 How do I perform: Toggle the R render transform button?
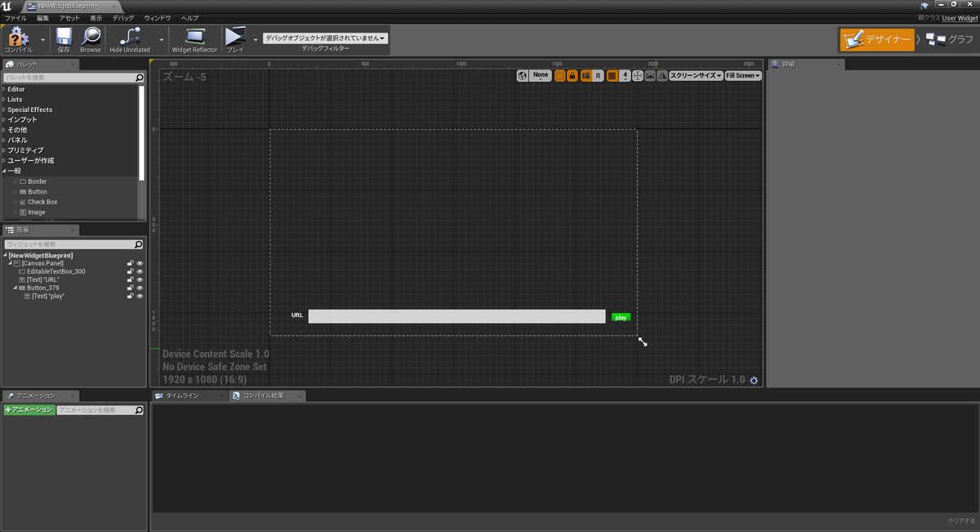tap(598, 75)
